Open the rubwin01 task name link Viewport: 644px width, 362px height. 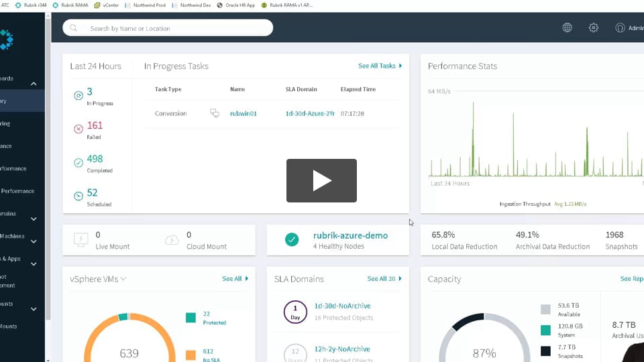243,113
